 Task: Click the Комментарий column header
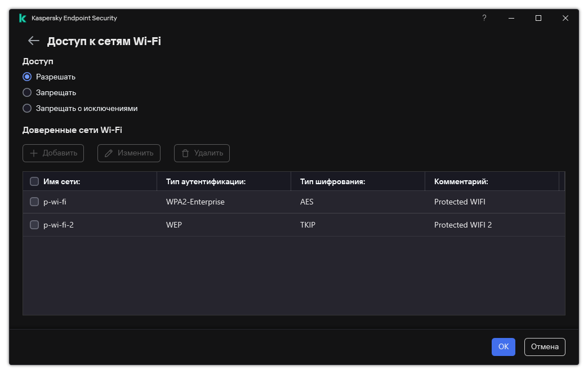point(460,181)
